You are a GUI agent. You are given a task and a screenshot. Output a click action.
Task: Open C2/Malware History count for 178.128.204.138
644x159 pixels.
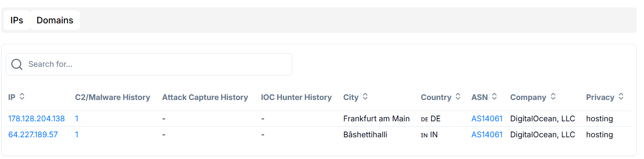tap(76, 118)
